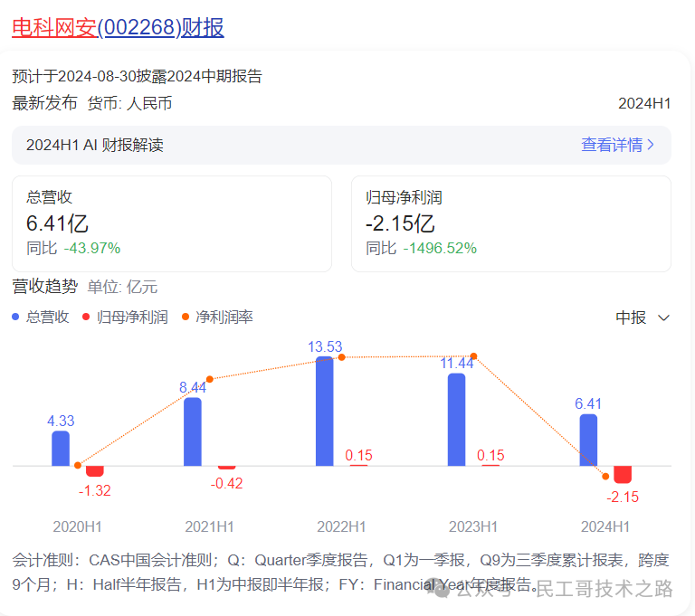Click the 2020H1 orange profit margin point
695x616 pixels.
(x=78, y=465)
